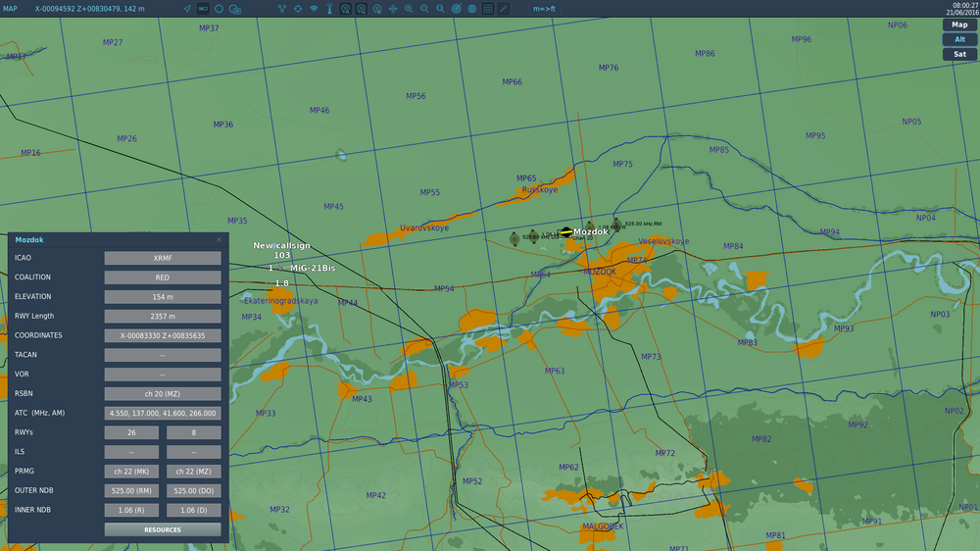
Task: Click the navigation arrow icon in toolbar
Action: coord(187,9)
